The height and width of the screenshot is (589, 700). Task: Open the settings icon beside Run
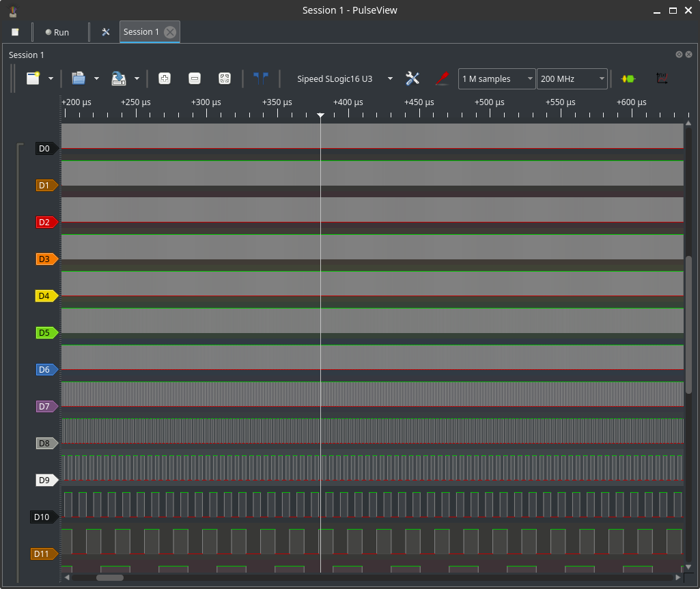tap(106, 32)
